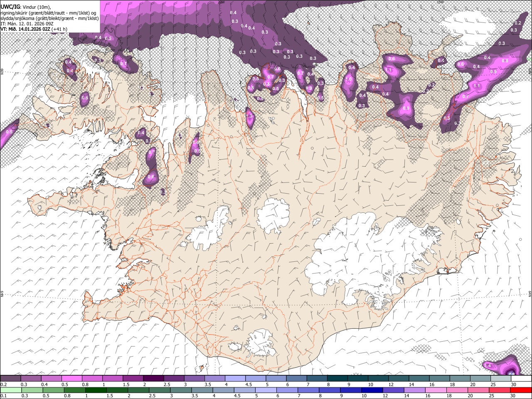Pick the upper legend swatch beginning at 2
The image size is (532, 399).
pyautogui.click(x=153, y=378)
